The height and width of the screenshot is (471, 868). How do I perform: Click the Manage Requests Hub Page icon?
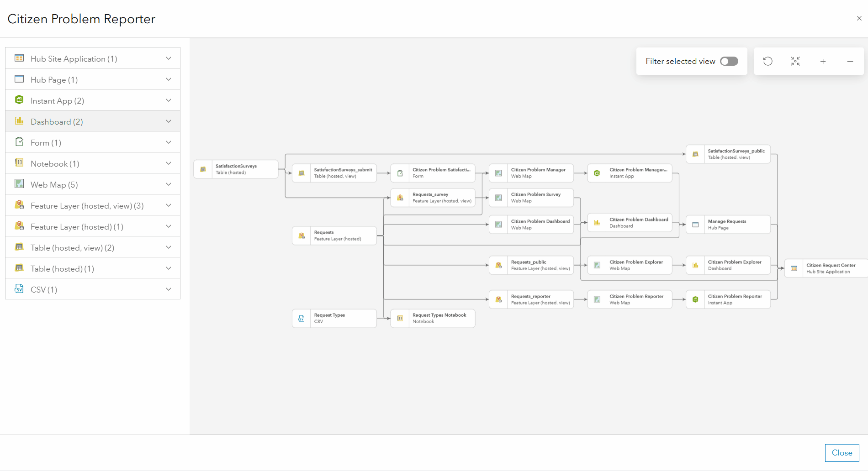[x=695, y=225]
